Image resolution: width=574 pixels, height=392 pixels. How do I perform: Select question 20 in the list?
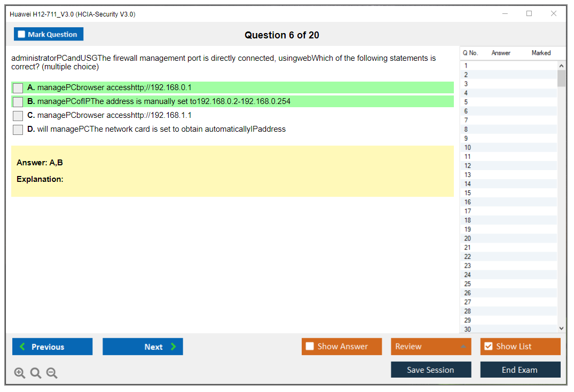(468, 238)
